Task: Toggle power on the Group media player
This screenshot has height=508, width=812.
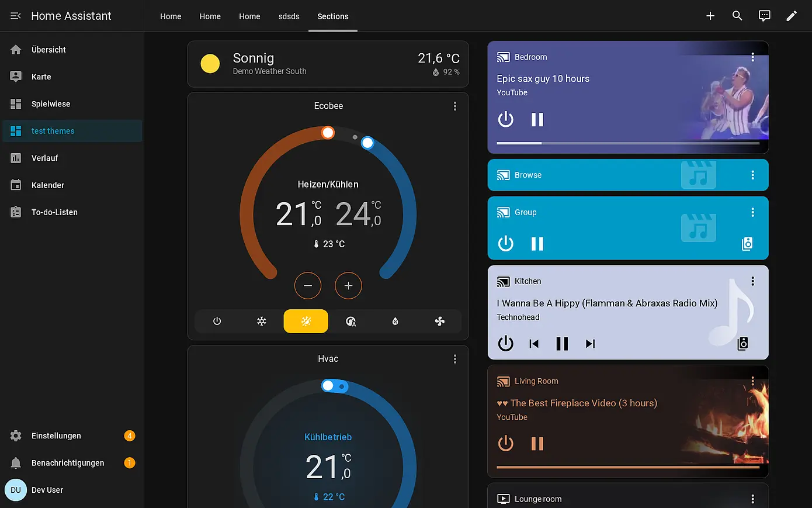Action: pyautogui.click(x=506, y=244)
